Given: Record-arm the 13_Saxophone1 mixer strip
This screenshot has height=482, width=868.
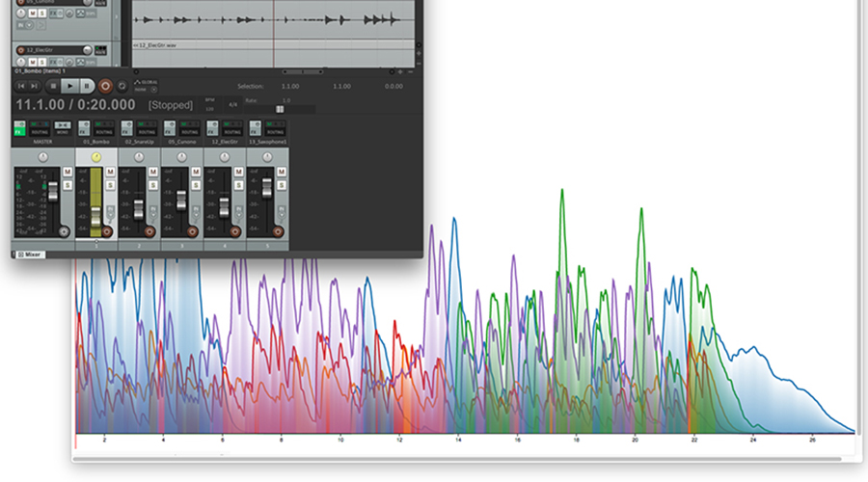Looking at the screenshot, I should coord(278,232).
